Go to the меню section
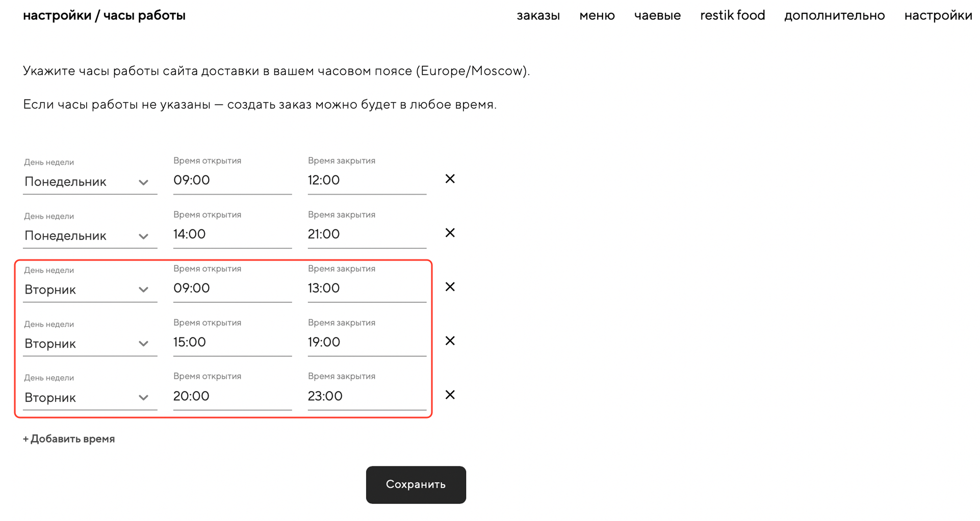The width and height of the screenshot is (980, 521). 597,16
